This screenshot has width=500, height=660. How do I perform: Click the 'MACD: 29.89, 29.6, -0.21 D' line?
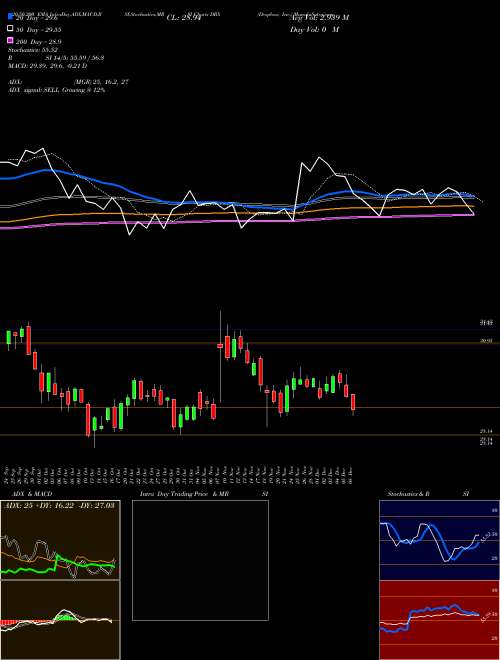pos(48,66)
